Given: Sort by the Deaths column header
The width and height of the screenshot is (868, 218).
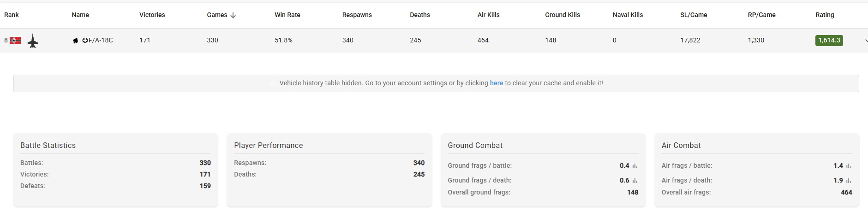Looking at the screenshot, I should [419, 15].
